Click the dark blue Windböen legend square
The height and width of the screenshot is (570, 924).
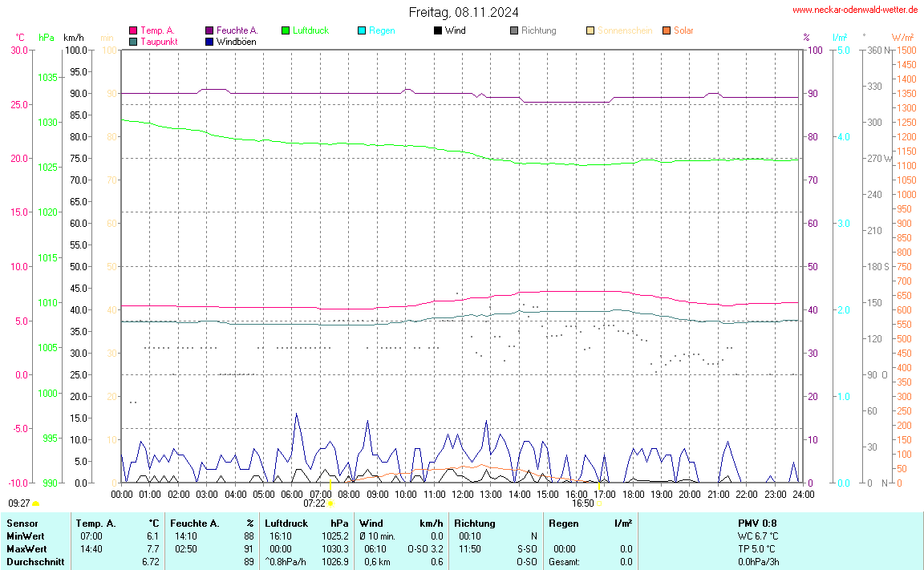[x=209, y=41]
